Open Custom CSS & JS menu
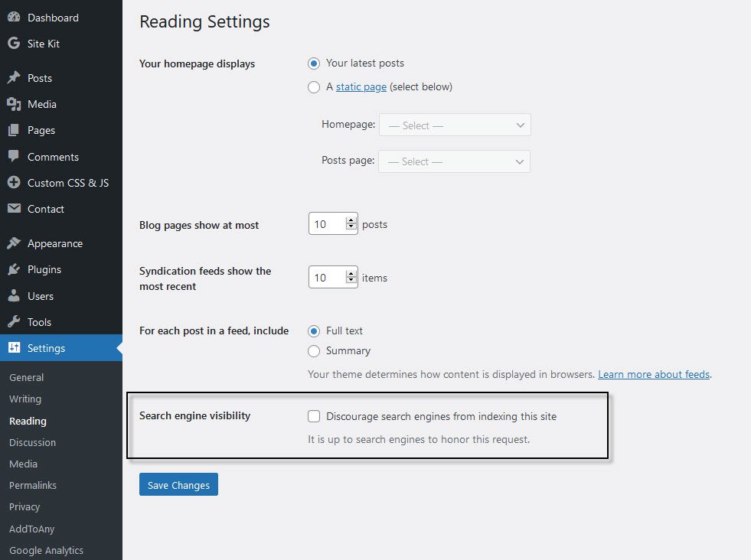Viewport: 751px width, 560px height. (61, 183)
